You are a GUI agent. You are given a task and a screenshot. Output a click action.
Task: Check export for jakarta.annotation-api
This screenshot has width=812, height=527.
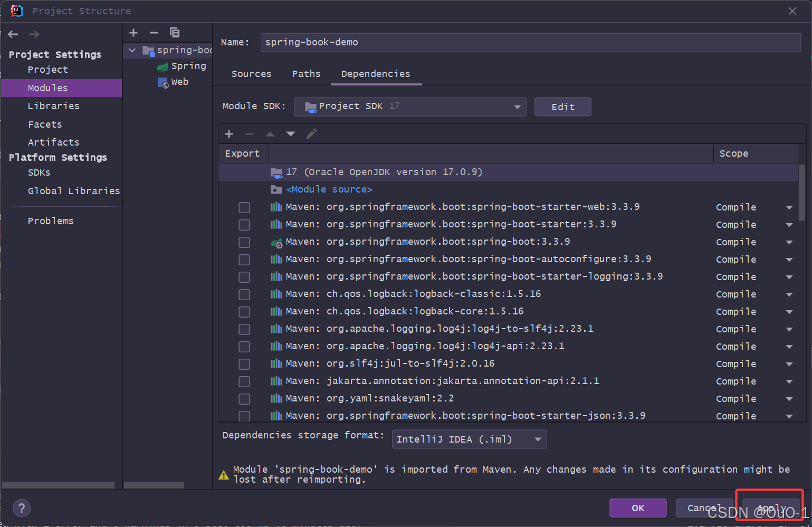coord(244,381)
